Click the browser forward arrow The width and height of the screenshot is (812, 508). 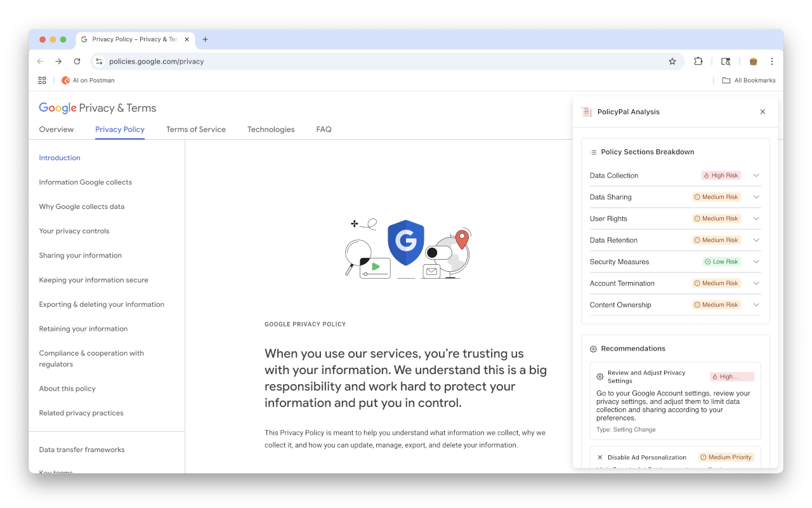point(58,62)
